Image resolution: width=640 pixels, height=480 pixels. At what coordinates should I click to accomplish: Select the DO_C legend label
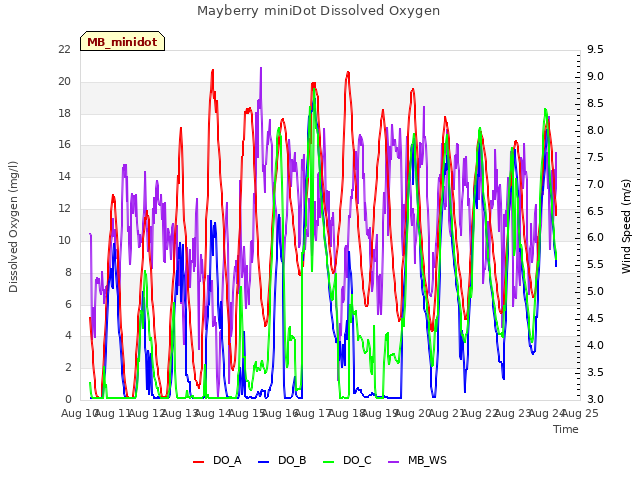(357, 461)
